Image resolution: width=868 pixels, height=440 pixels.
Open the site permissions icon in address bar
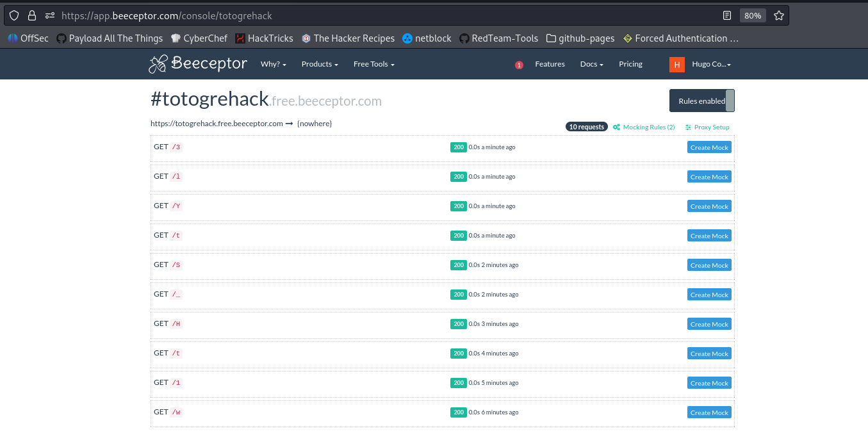50,15
